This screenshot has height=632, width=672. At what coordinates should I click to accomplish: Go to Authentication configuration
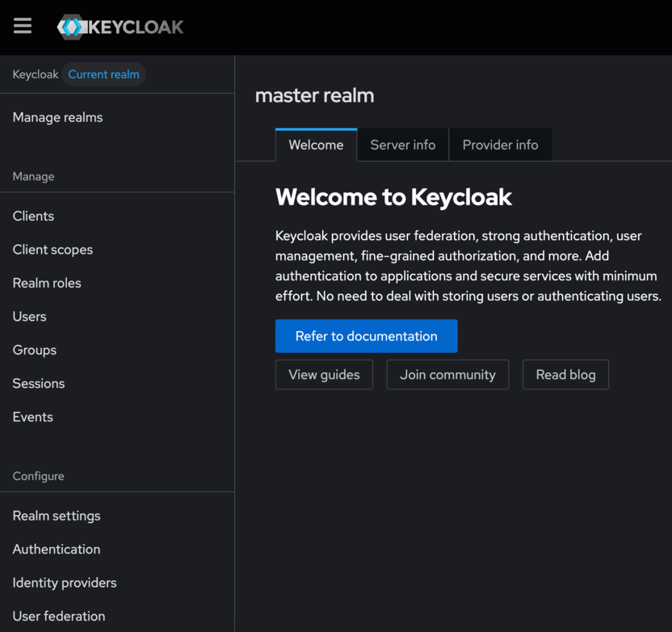57,550
